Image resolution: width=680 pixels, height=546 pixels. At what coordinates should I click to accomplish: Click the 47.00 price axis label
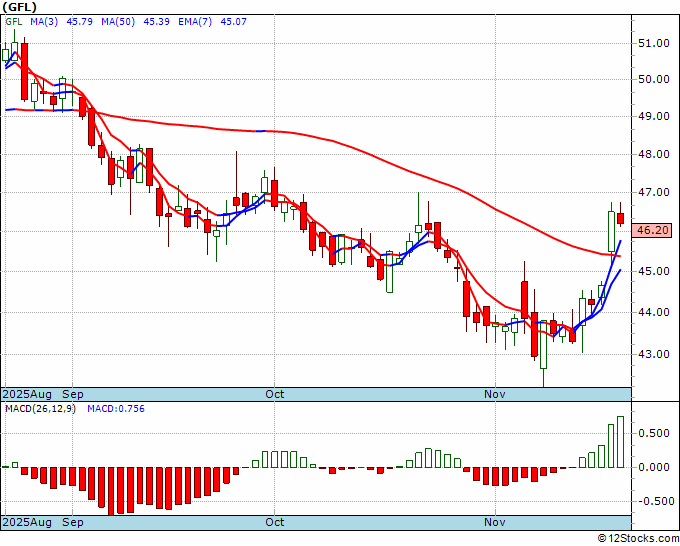(654, 192)
